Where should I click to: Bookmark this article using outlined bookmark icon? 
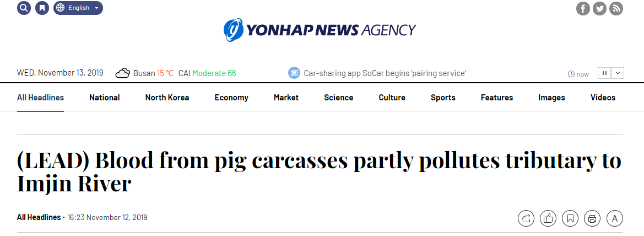(x=570, y=218)
